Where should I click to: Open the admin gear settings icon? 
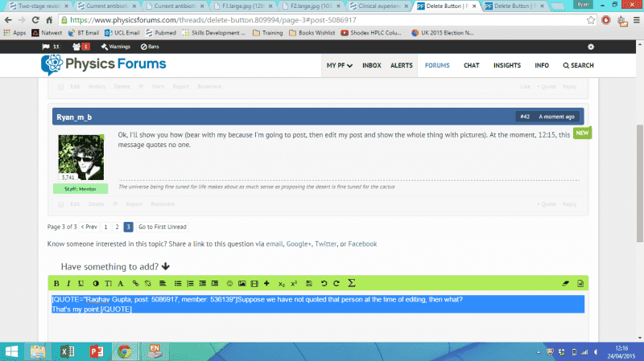[591, 47]
